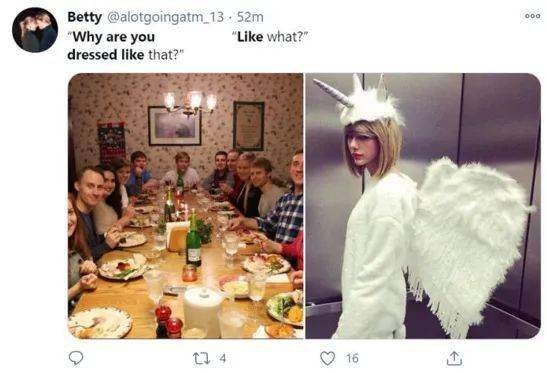547x373 pixels.
Task: Enlarge the dinner table group photo
Action: [186, 206]
